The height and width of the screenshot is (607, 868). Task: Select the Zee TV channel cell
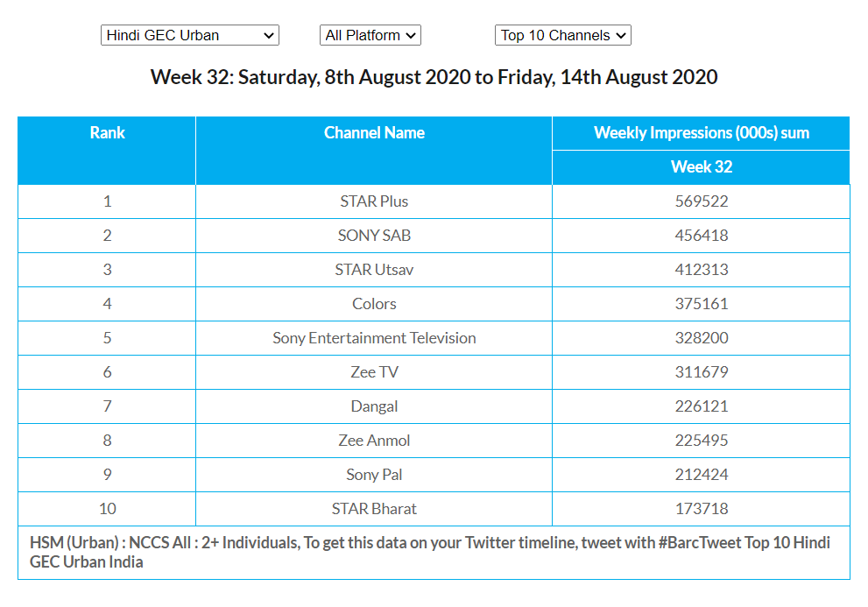pyautogui.click(x=374, y=372)
